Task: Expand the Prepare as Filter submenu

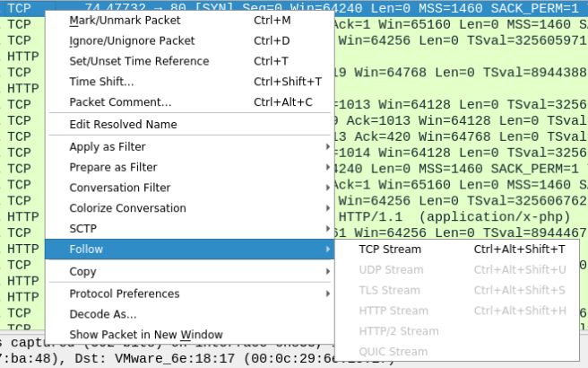Action: tap(113, 168)
